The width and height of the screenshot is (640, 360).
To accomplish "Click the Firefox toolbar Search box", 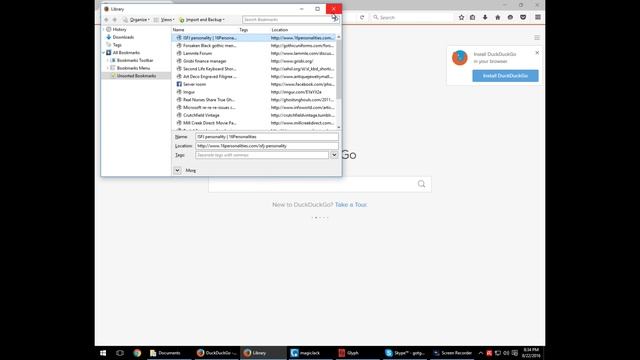I will pos(411,18).
